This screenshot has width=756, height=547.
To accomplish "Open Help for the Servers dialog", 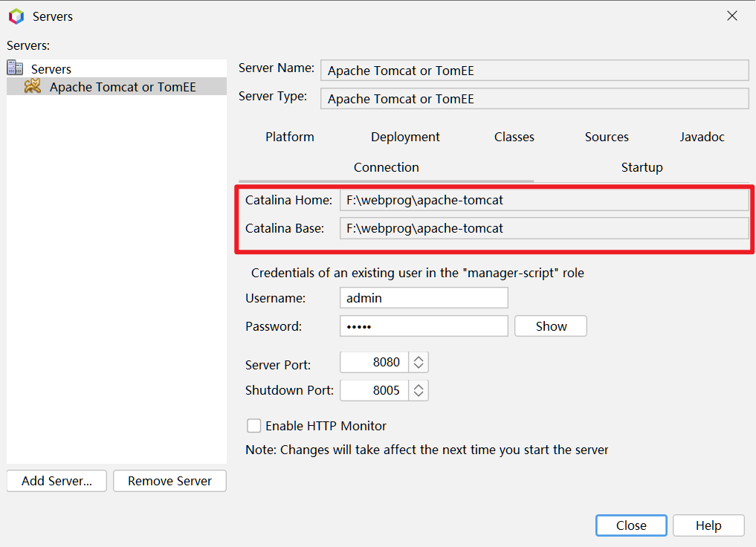I will [708, 525].
